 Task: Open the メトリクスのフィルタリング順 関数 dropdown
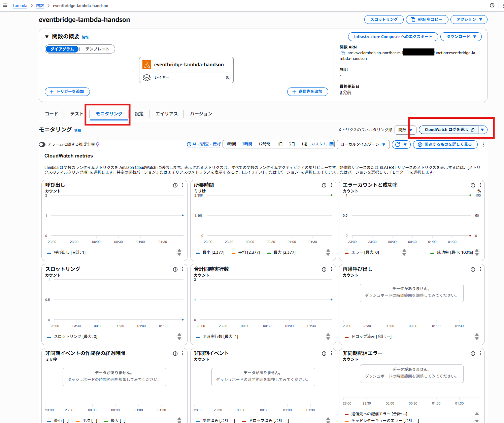(405, 130)
